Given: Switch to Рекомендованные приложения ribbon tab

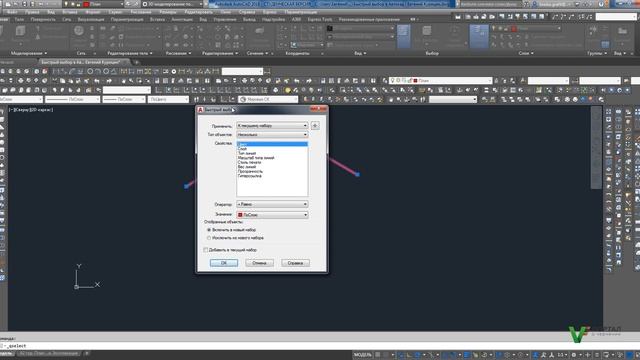Looking at the screenshot, I should (369, 19).
